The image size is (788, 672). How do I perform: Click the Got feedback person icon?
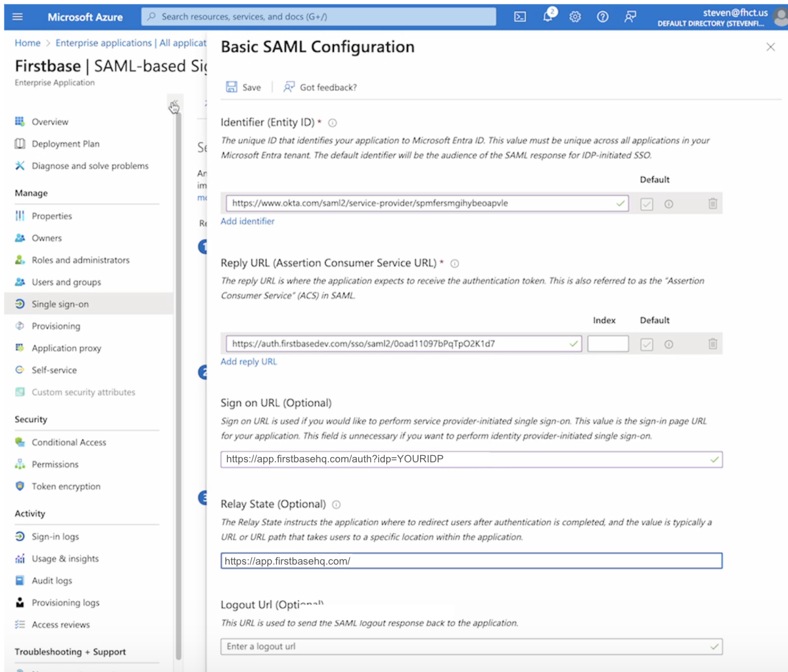click(288, 87)
